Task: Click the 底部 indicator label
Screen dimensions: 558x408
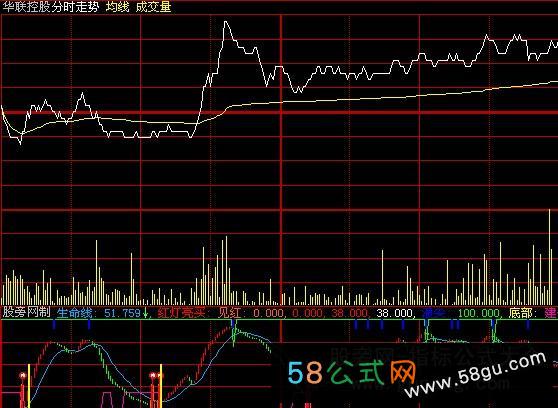Action: (x=520, y=313)
